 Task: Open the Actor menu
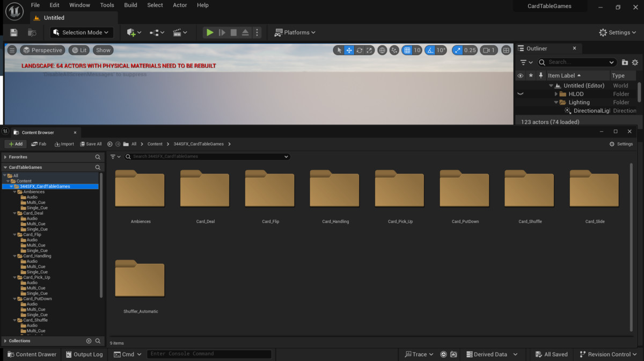(180, 5)
